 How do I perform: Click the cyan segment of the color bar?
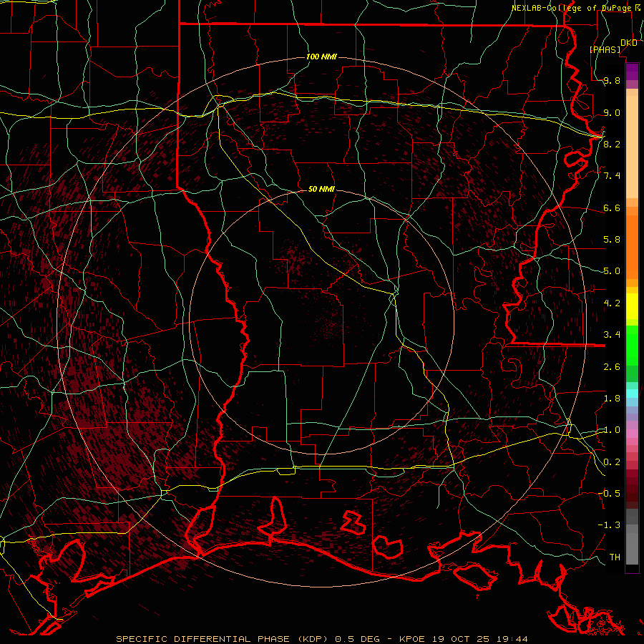632,394
